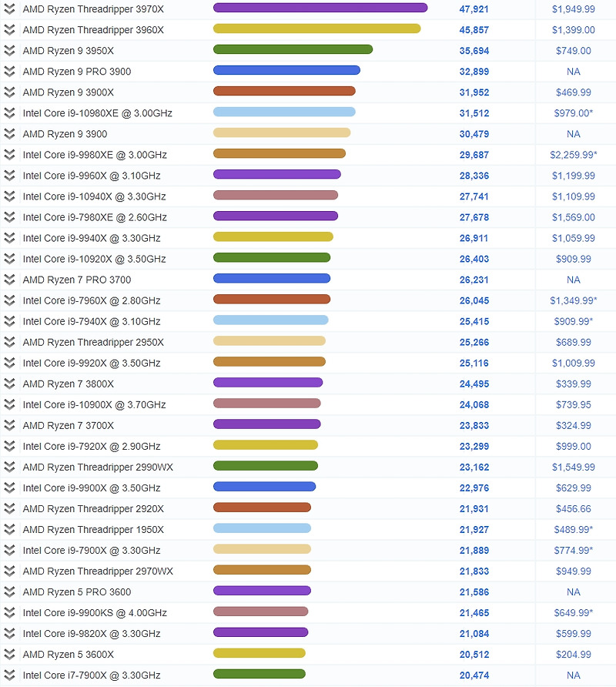This screenshot has height=687, width=616.
Task: Click the double-chevron icon beside AMD Ryzen 7 3700X
Action: coord(10,424)
